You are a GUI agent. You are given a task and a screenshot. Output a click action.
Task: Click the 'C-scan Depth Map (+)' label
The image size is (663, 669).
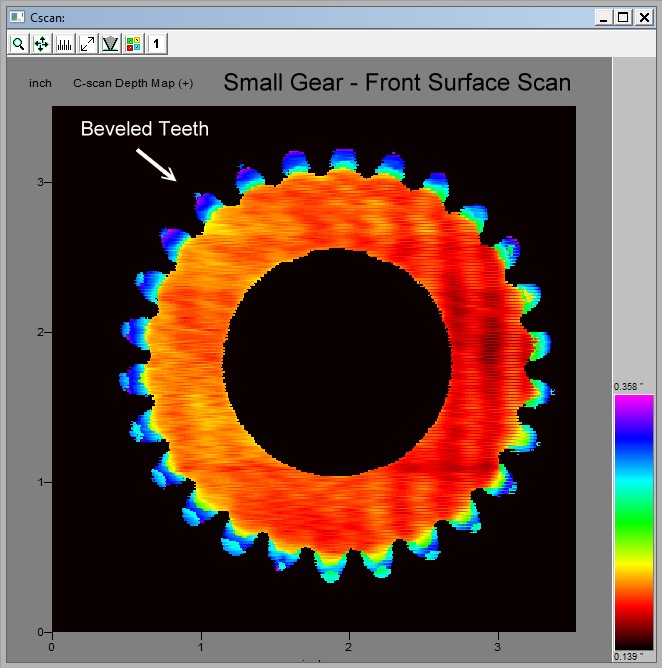click(x=133, y=83)
